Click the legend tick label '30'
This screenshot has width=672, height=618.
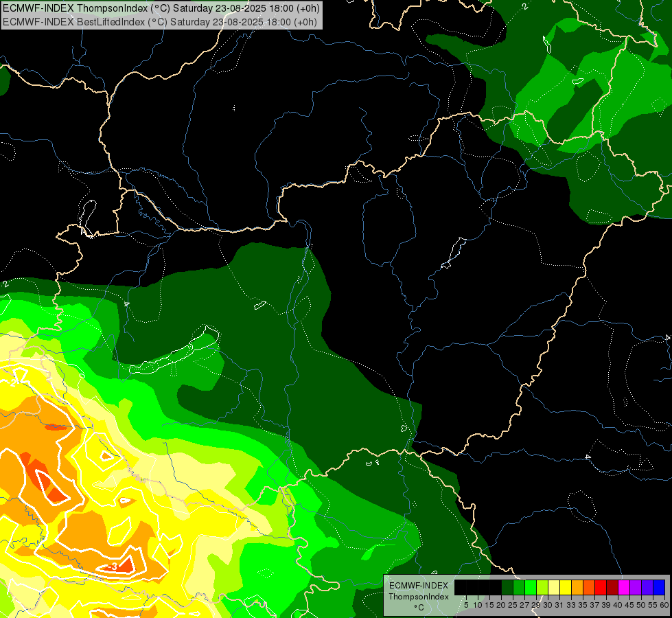(x=548, y=605)
